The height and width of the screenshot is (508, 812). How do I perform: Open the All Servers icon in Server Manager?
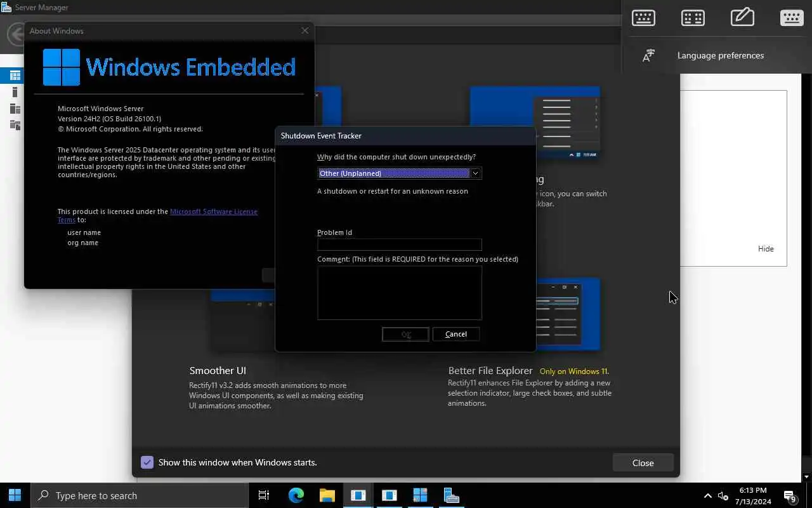tap(15, 109)
